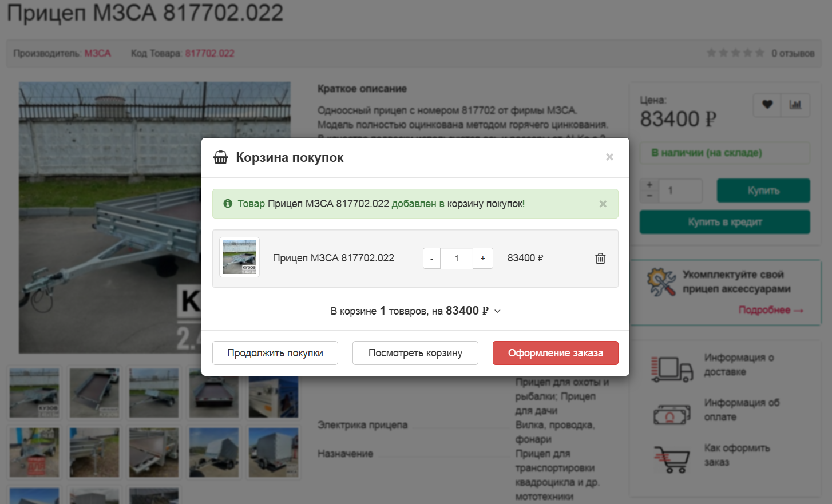This screenshot has width=832, height=504.
Task: Select third gallery thumbnail in top row
Action: [154, 393]
